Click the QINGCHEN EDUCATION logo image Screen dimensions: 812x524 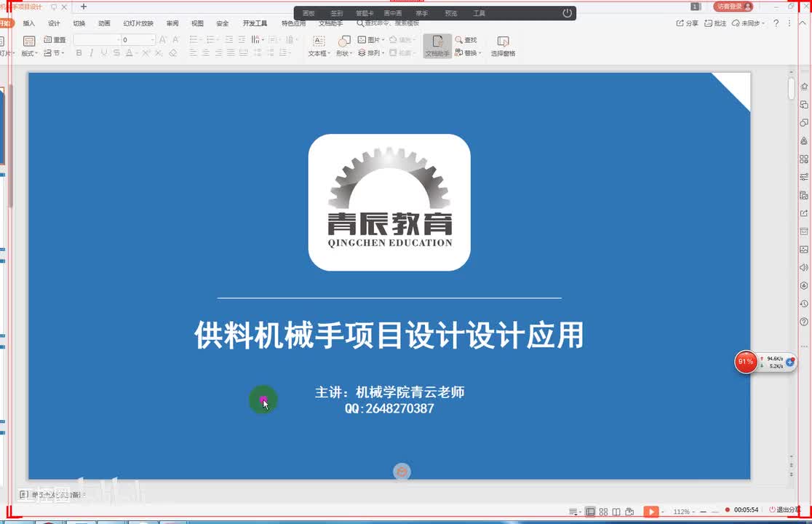pos(389,202)
